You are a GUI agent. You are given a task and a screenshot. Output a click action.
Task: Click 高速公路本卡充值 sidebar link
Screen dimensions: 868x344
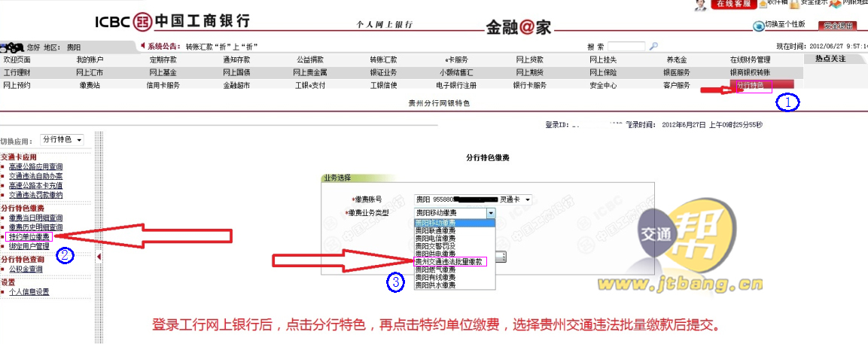[x=36, y=186]
